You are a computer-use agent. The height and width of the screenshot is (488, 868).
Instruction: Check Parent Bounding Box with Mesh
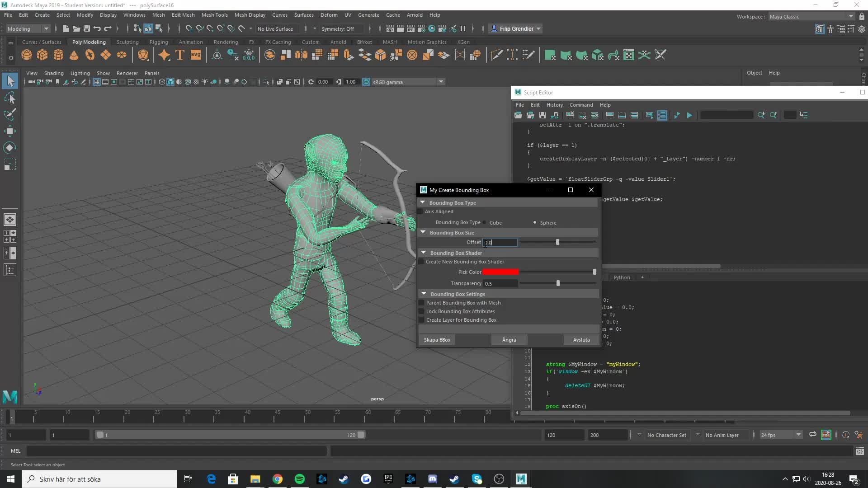421,303
